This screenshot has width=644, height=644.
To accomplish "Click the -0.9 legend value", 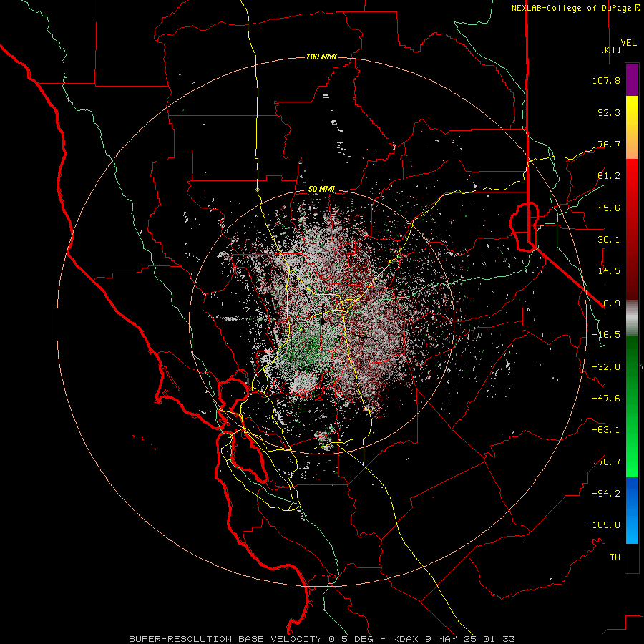I will pyautogui.click(x=609, y=303).
